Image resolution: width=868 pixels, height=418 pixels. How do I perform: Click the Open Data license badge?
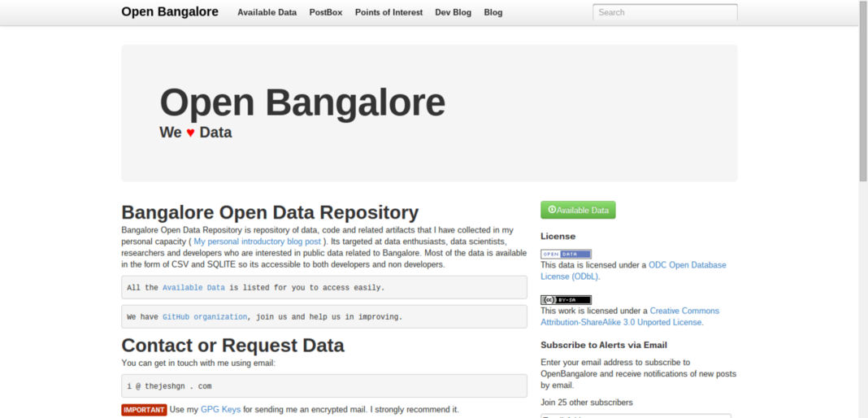pyautogui.click(x=566, y=255)
